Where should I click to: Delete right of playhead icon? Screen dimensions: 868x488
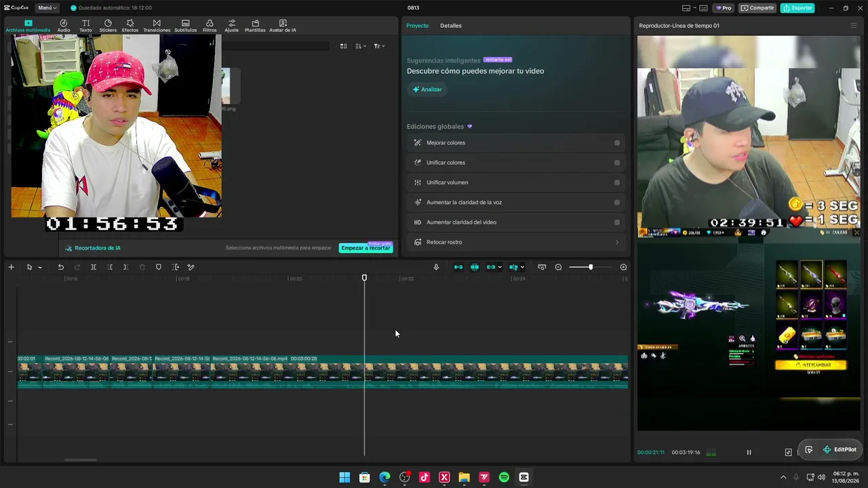(x=125, y=267)
